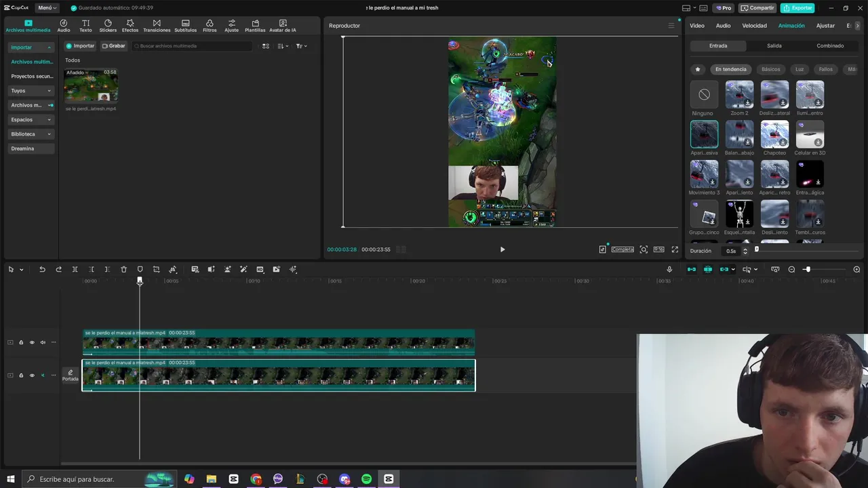
Task: Add a marker with the shield icon
Action: click(140, 269)
